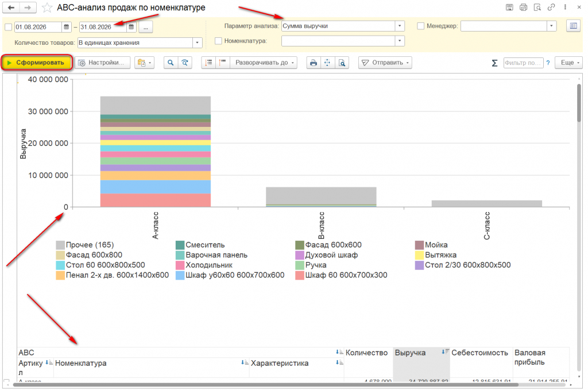Click the printer icon in title bar
This screenshot has width=588, height=390.
click(523, 7)
